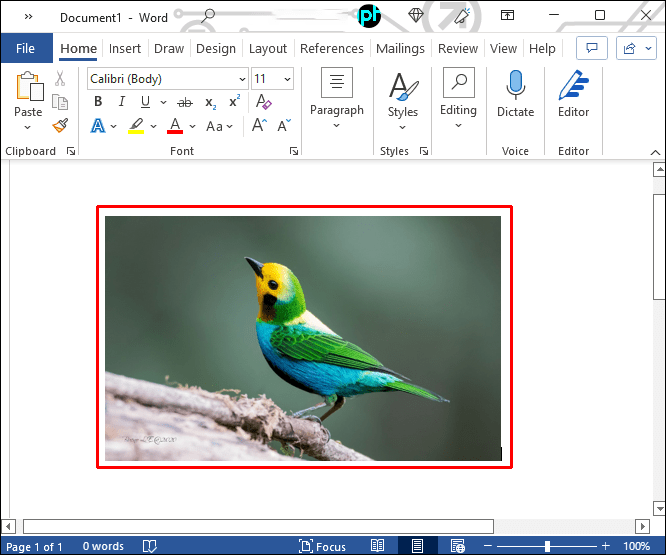Switch to Read Mode view
Screen dimensions: 666x555
[x=378, y=546]
